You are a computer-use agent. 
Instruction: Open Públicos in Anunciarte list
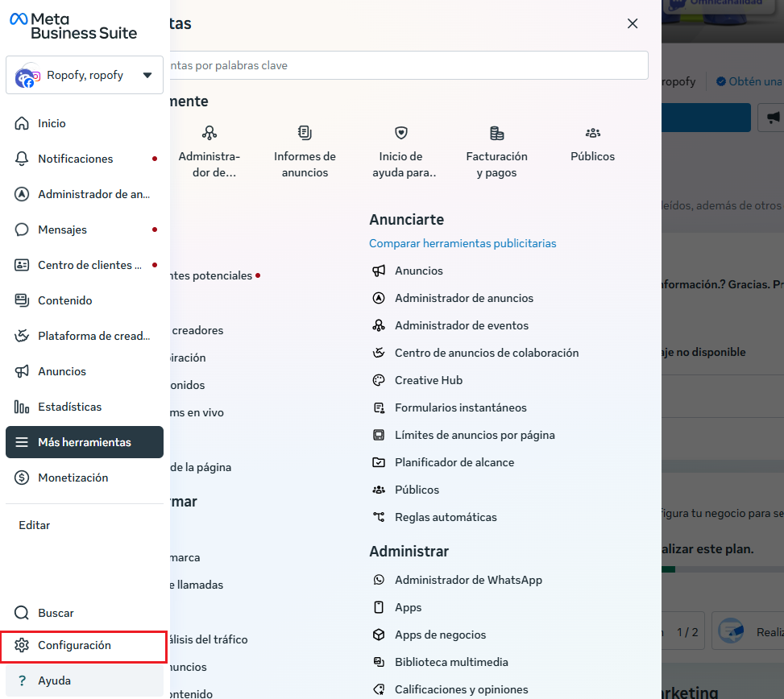click(405, 490)
